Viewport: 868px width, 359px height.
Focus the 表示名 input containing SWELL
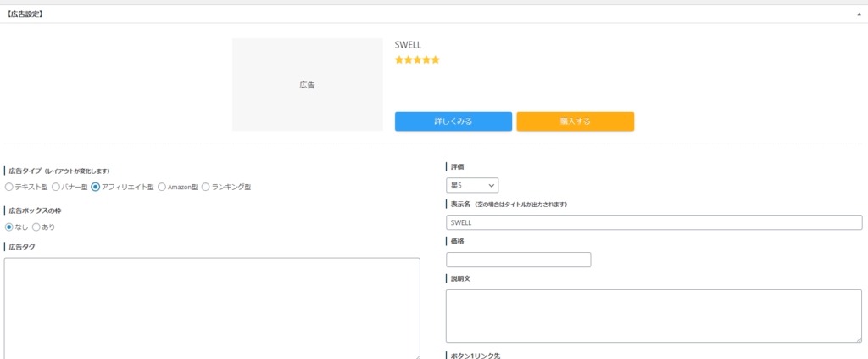(654, 222)
